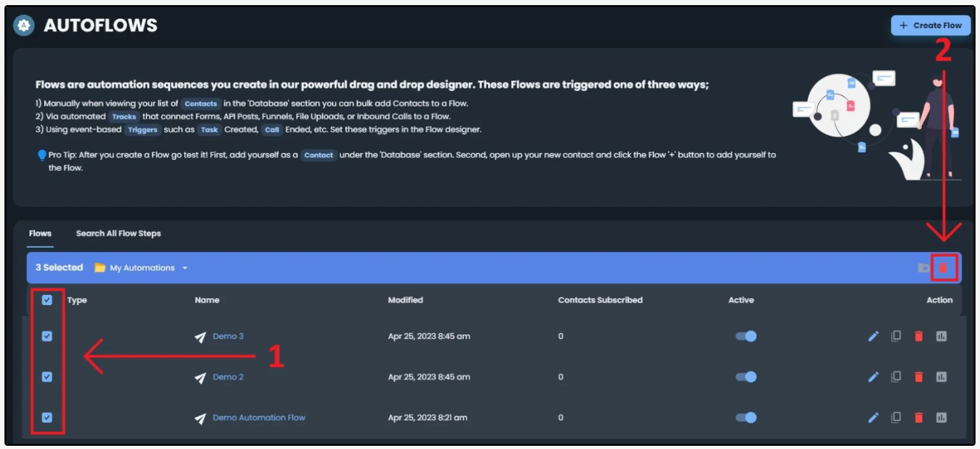Click the move-to-folder icon in selection bar
The width and height of the screenshot is (980, 449).
pos(923,268)
